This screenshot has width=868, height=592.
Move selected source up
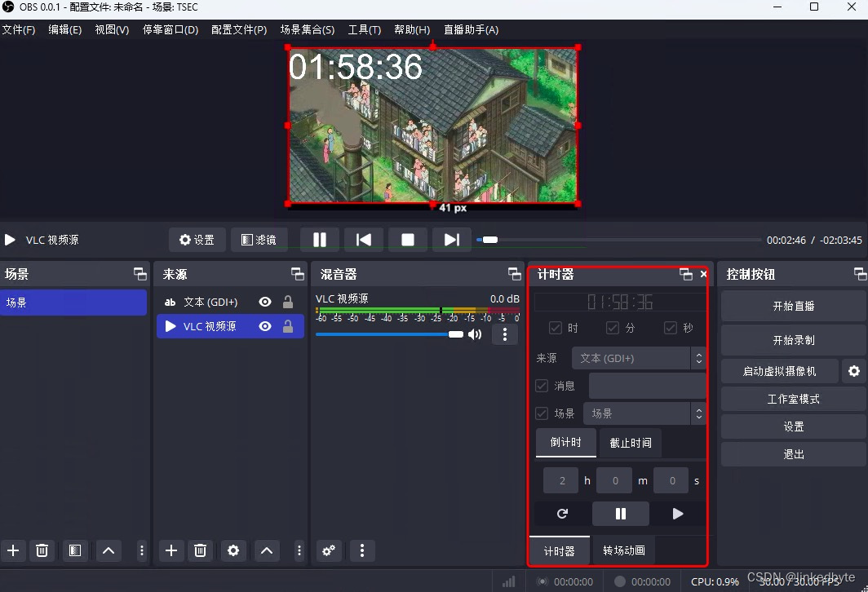[x=267, y=550]
